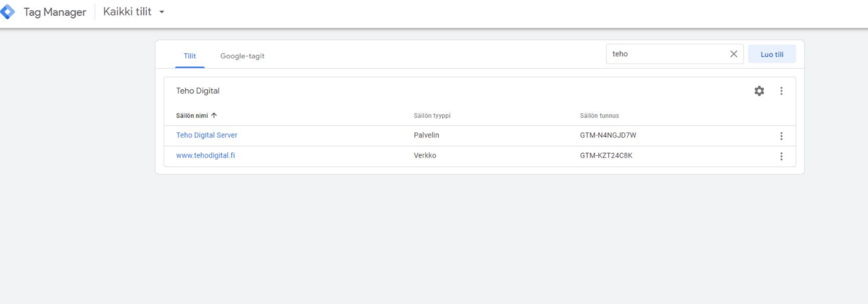868x304 pixels.
Task: Click the Säilön tyyppi column header
Action: [x=432, y=116]
